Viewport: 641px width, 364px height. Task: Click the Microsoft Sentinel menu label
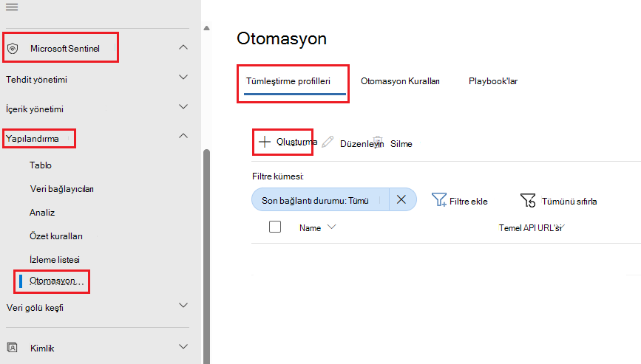(65, 49)
